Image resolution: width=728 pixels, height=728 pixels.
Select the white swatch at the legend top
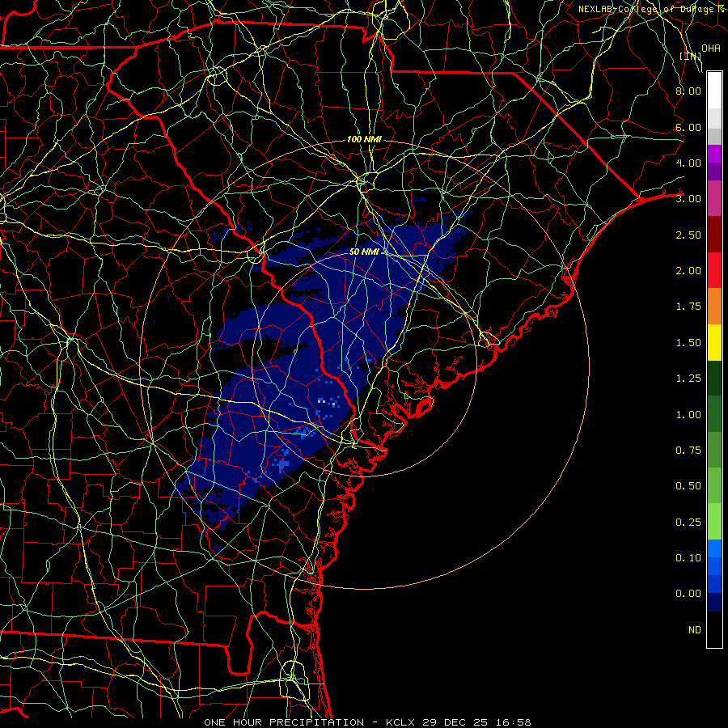[714, 90]
